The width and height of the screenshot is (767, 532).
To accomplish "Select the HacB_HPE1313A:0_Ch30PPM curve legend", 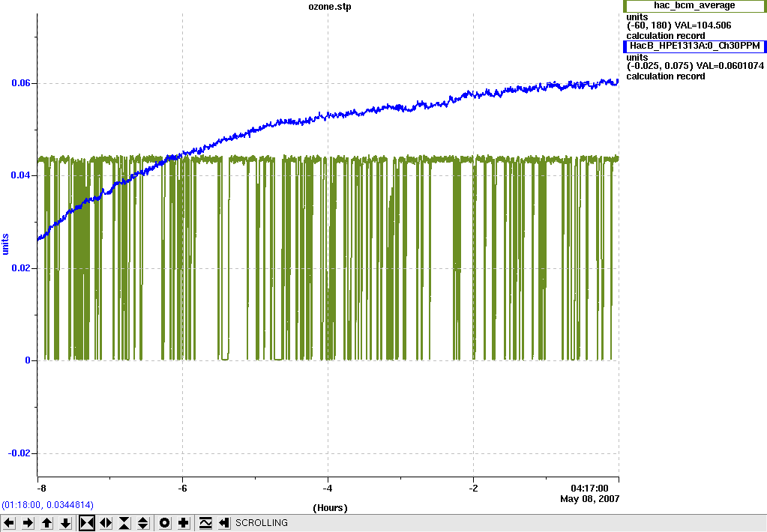I will click(x=694, y=46).
